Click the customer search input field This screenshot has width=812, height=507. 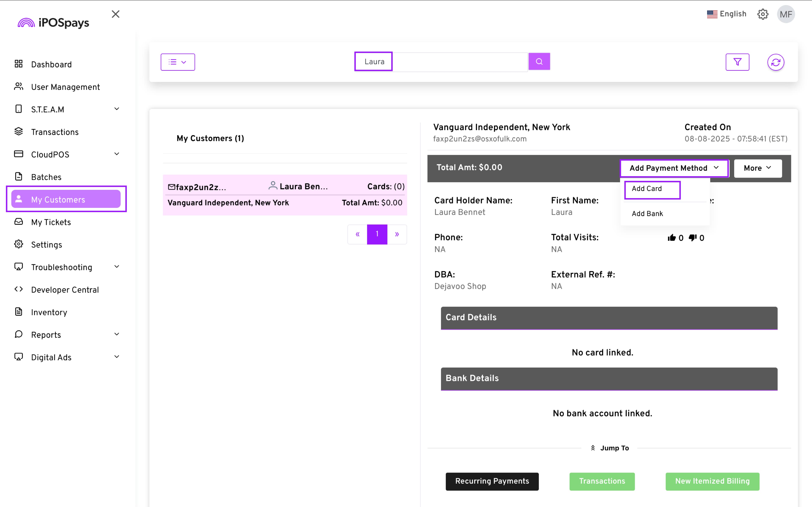tap(460, 62)
